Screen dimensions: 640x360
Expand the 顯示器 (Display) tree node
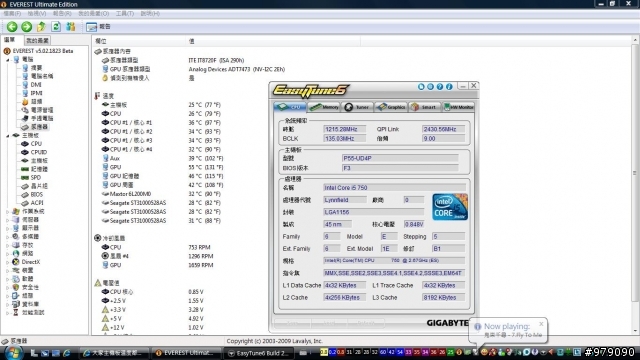8,228
